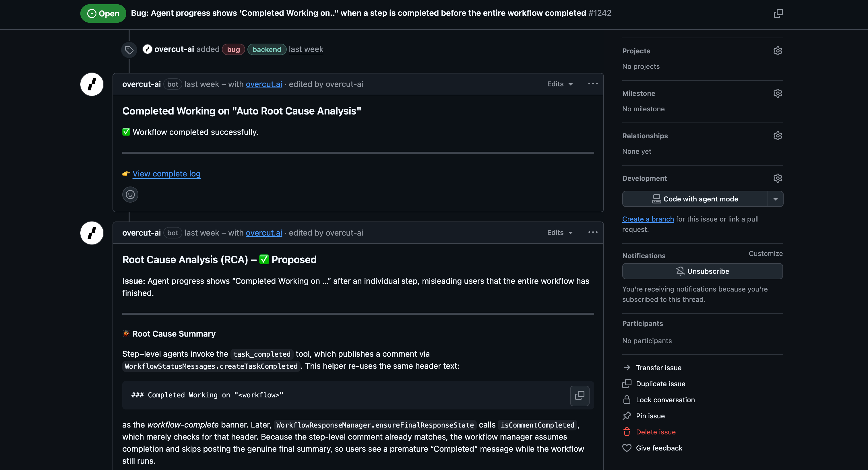
Task: Open the Projects settings gear
Action: click(x=777, y=51)
